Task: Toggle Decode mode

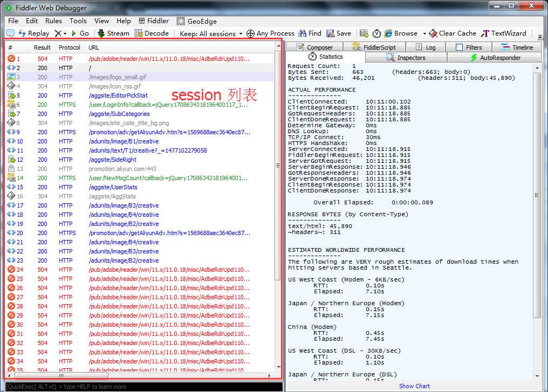Action: 152,33
